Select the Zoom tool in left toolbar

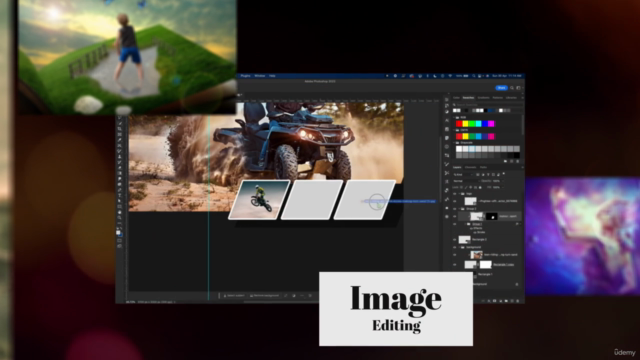(x=120, y=218)
